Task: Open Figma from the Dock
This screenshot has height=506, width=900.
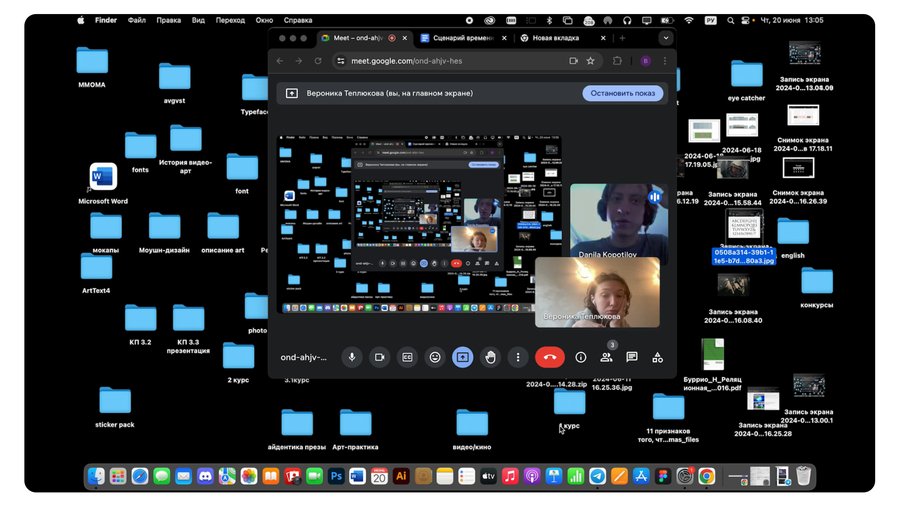Action: pyautogui.click(x=662, y=476)
